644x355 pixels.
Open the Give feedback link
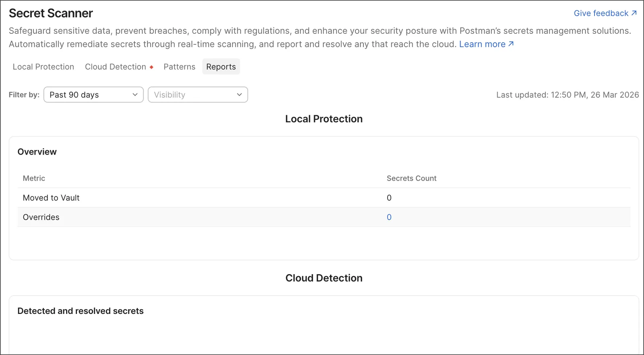(x=605, y=13)
